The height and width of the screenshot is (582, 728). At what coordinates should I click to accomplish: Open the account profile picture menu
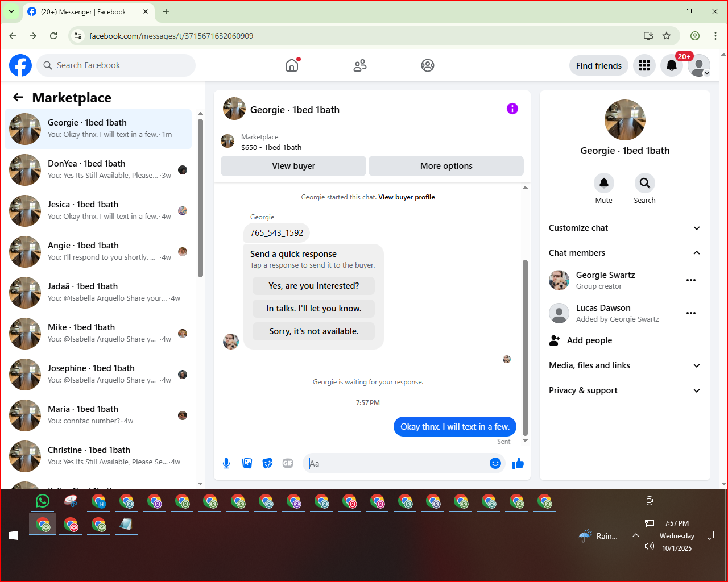tap(699, 65)
